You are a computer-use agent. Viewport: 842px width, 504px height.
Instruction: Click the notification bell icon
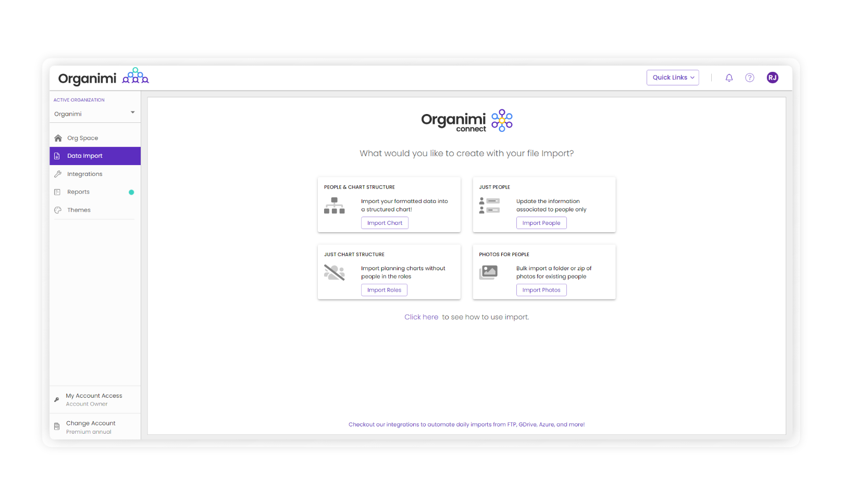pyautogui.click(x=729, y=78)
